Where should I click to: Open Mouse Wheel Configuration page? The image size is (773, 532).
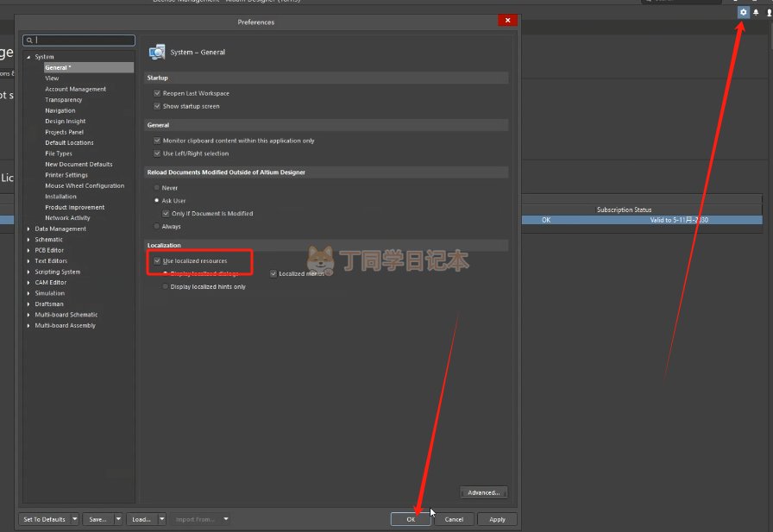pos(85,185)
